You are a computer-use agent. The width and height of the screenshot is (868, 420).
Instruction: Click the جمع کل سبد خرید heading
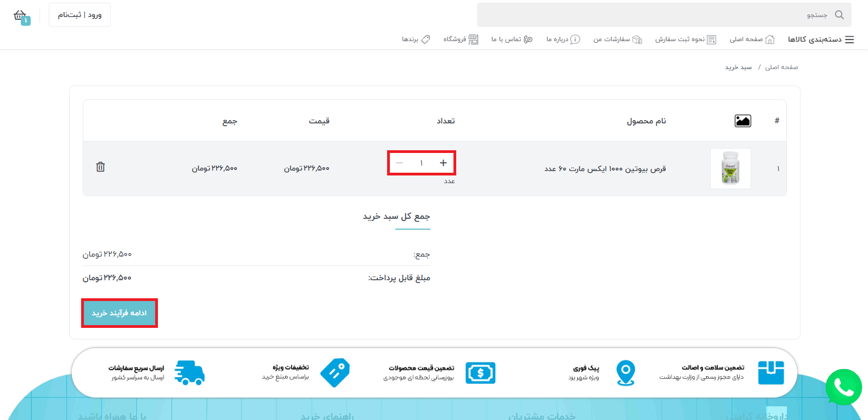396,217
